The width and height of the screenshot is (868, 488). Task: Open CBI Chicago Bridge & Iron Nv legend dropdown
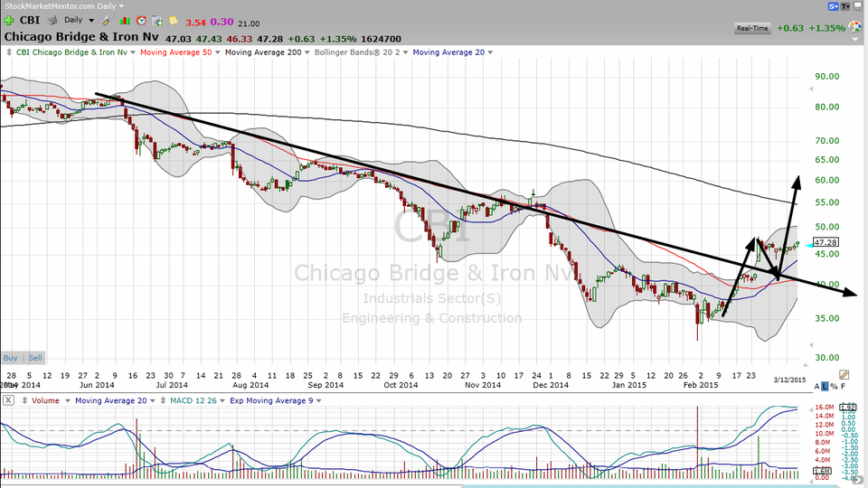click(x=132, y=52)
